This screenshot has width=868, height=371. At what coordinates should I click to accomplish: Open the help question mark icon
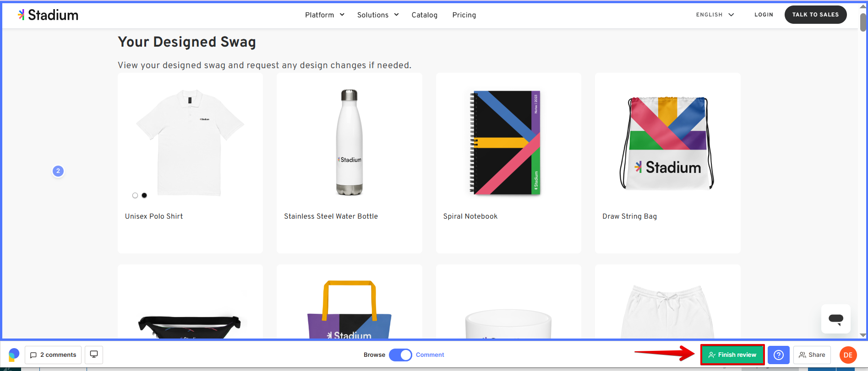pyautogui.click(x=779, y=355)
